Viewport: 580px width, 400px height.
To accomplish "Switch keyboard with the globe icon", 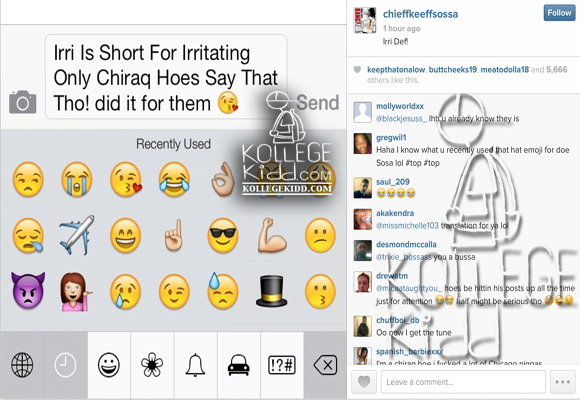I will coord(22,365).
